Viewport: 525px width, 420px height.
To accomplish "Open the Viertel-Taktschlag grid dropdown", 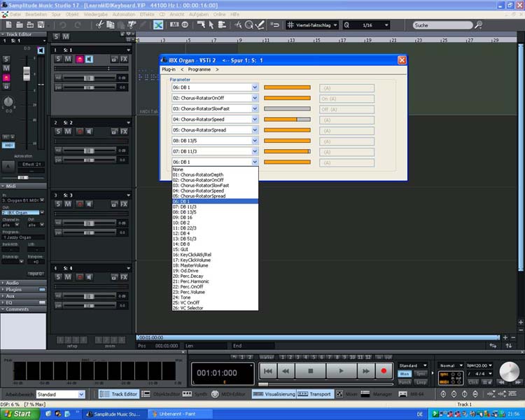I will [335, 25].
